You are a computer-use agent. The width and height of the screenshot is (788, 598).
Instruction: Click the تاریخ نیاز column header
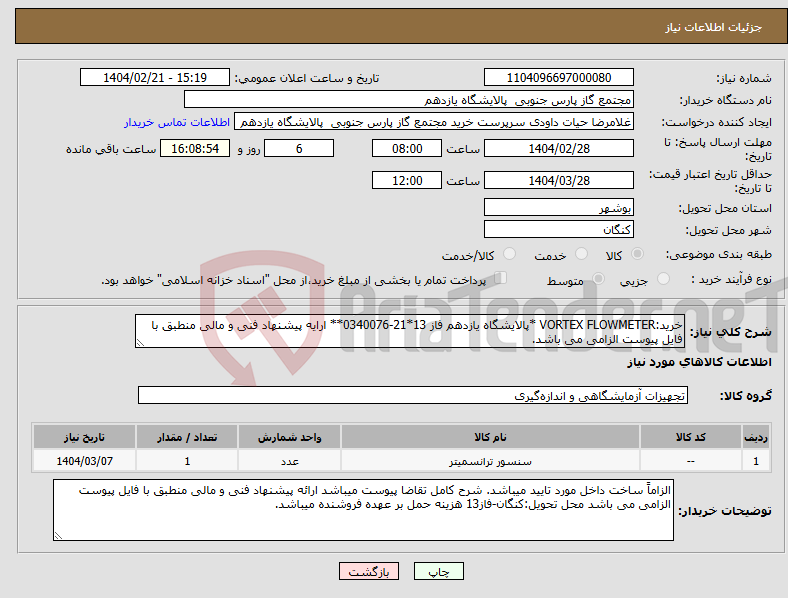pyautogui.click(x=84, y=437)
